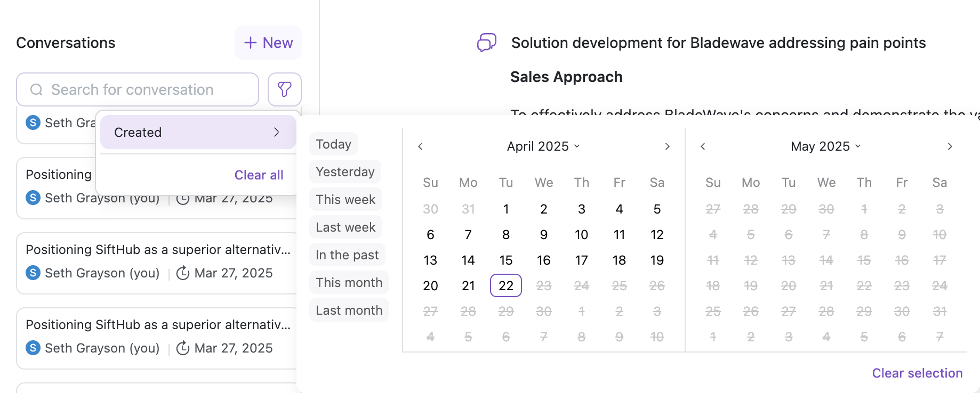Open the Created filter submenu
Image resolution: width=980 pixels, height=393 pixels.
pos(198,132)
